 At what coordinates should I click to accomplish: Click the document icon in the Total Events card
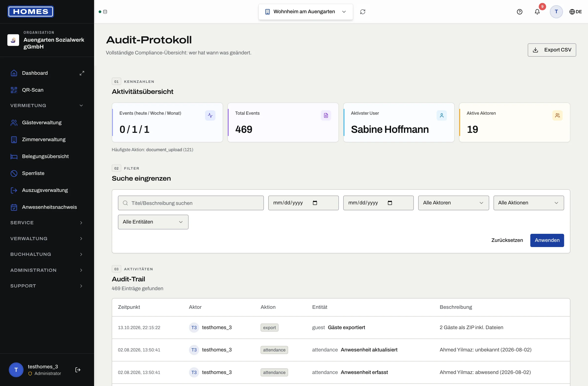326,115
